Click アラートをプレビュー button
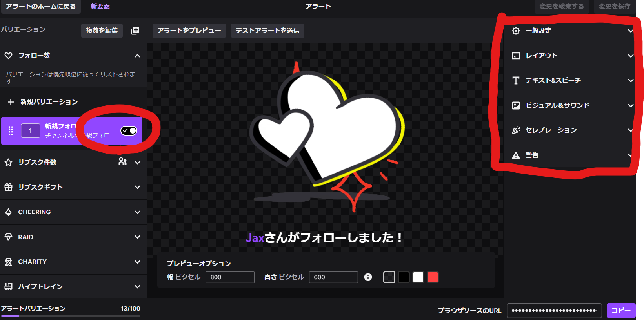The height and width of the screenshot is (320, 644). 189,31
